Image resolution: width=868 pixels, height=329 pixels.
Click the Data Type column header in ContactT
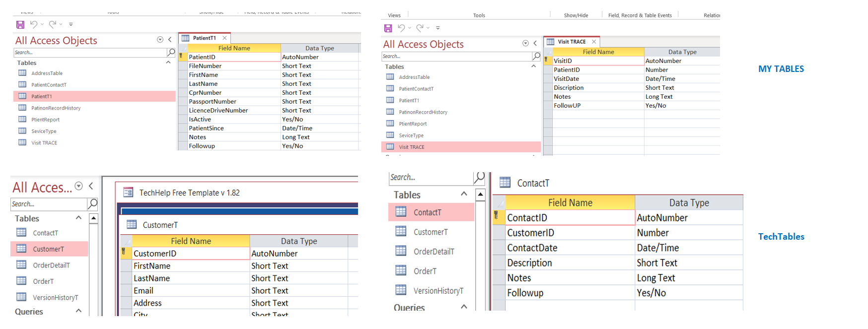click(689, 202)
